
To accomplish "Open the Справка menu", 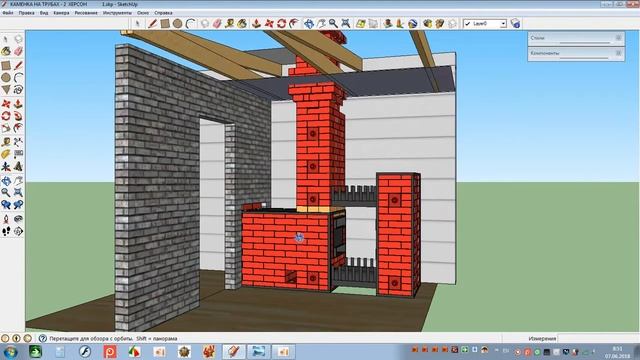I will tap(163, 13).
